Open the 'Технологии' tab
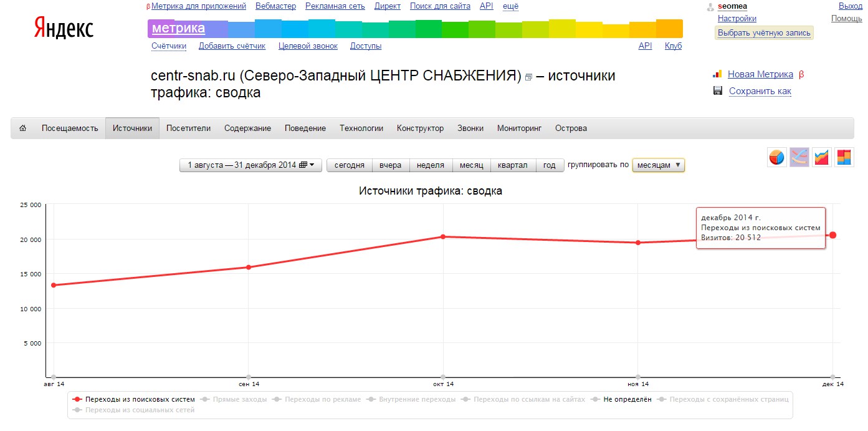Viewport: 868px width, 431px height. (361, 128)
